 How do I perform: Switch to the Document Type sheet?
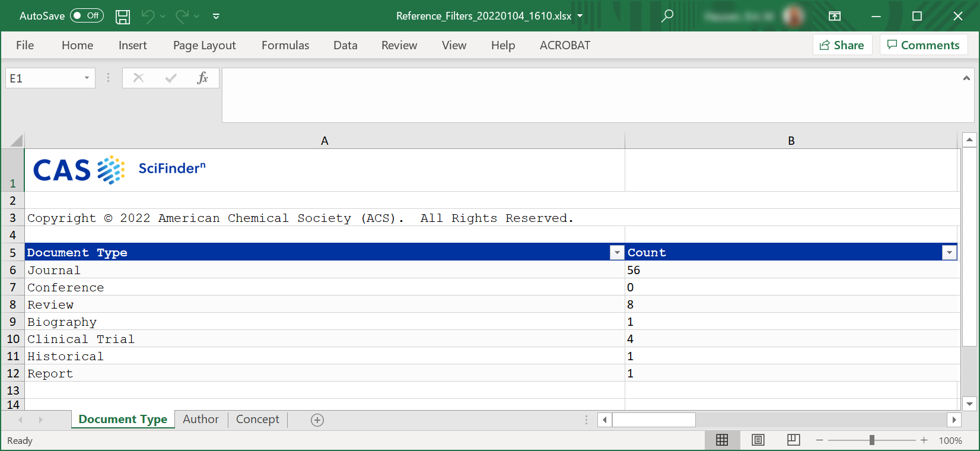click(123, 420)
